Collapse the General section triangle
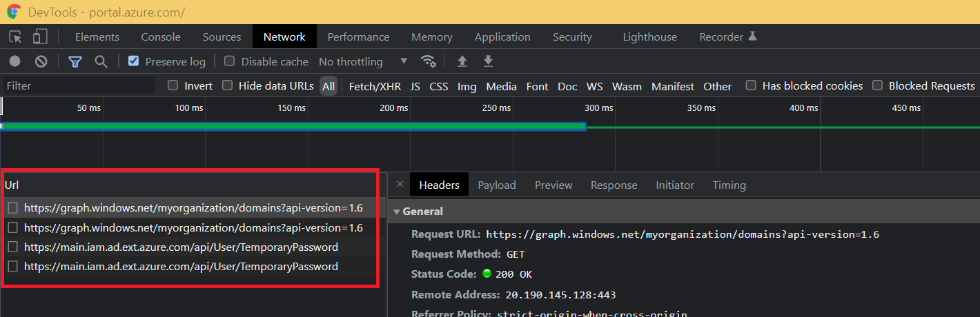The width and height of the screenshot is (980, 317). point(396,212)
